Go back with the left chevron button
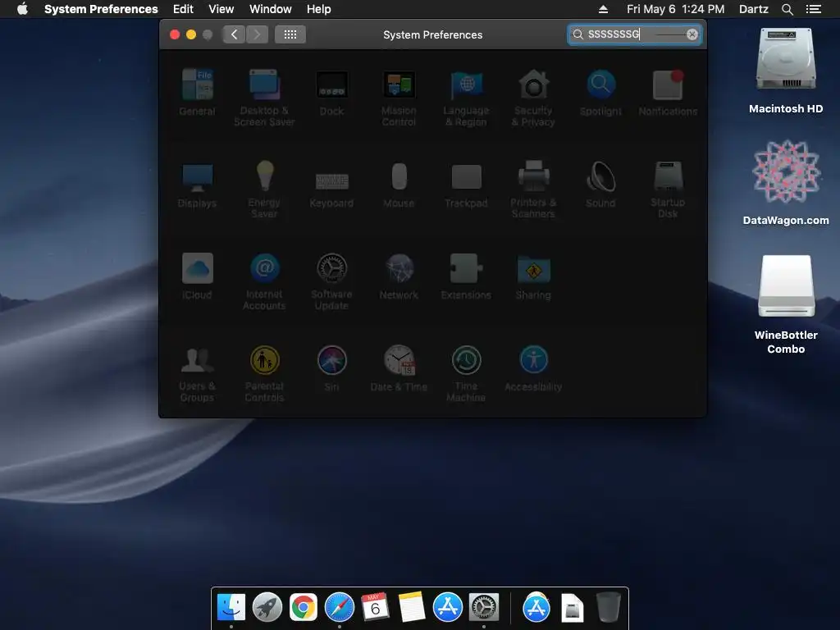Viewport: 840px width, 630px height. [x=234, y=34]
